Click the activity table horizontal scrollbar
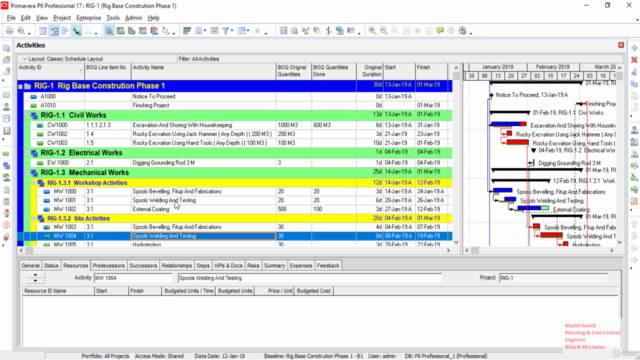The image size is (640, 360). click(x=235, y=251)
